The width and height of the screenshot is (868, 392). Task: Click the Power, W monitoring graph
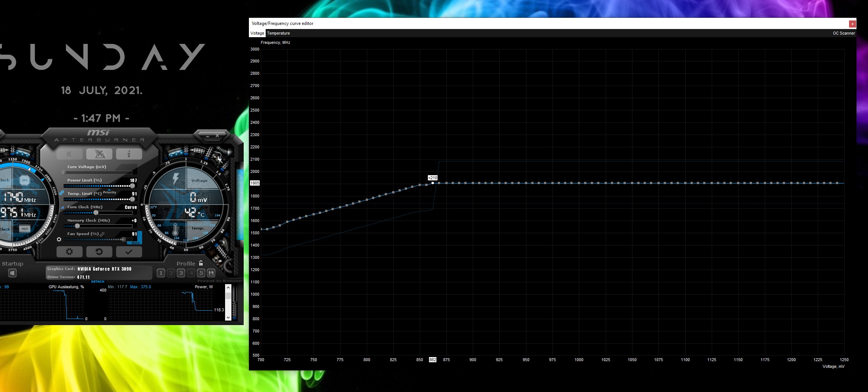pos(160,305)
